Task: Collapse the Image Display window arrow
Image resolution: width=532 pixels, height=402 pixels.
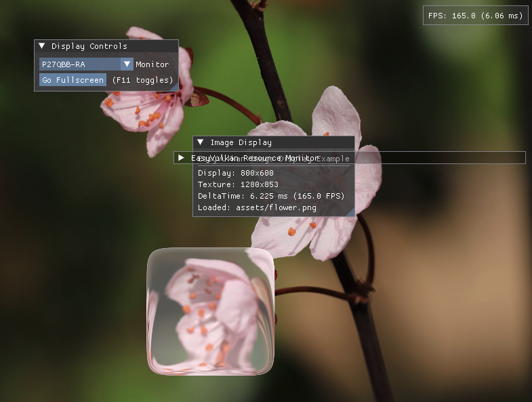Action: tap(201, 142)
